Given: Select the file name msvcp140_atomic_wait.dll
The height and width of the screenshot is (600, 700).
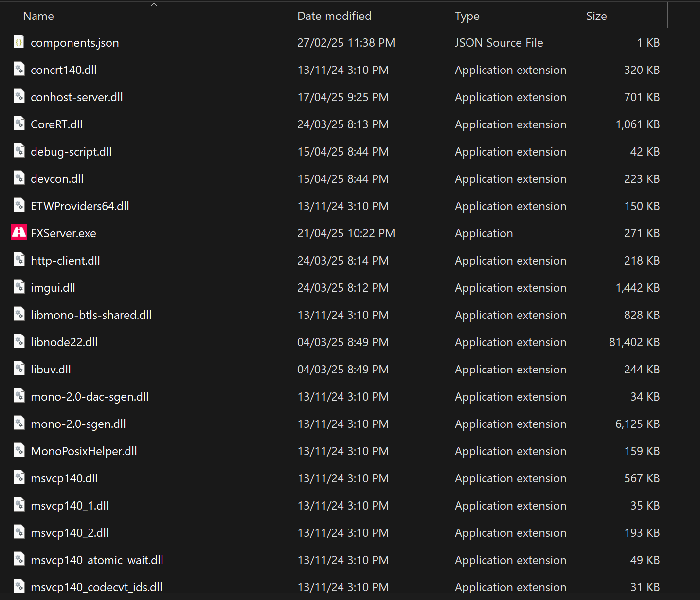Looking at the screenshot, I should pos(97,560).
